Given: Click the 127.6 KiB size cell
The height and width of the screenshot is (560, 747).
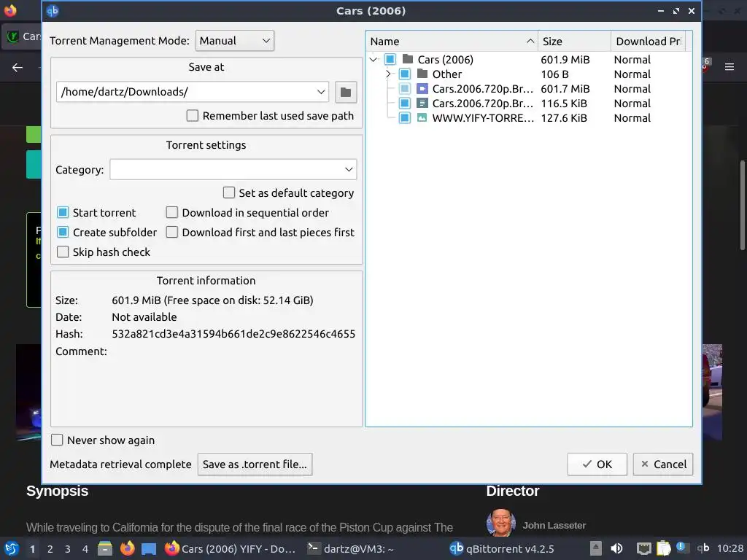Looking at the screenshot, I should 564,117.
